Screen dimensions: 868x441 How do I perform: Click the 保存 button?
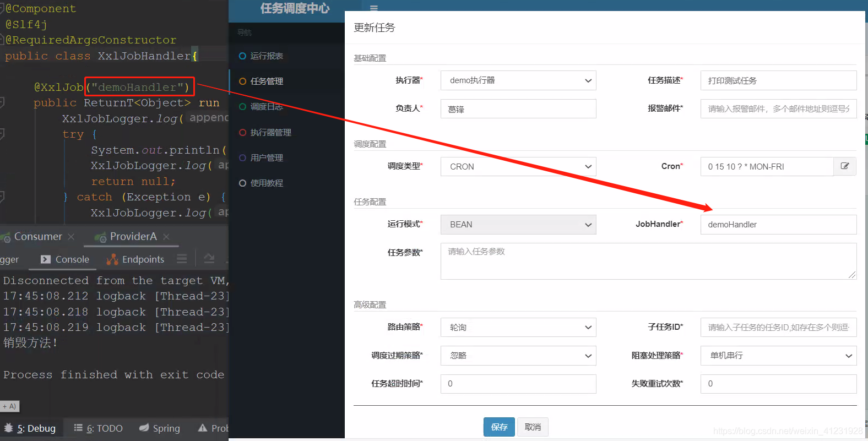coord(499,427)
